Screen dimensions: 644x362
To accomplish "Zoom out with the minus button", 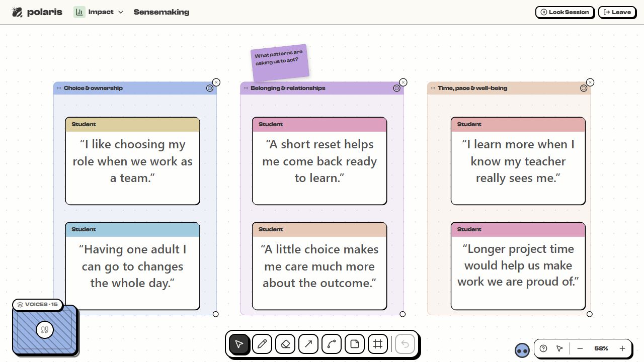I will pos(580,348).
